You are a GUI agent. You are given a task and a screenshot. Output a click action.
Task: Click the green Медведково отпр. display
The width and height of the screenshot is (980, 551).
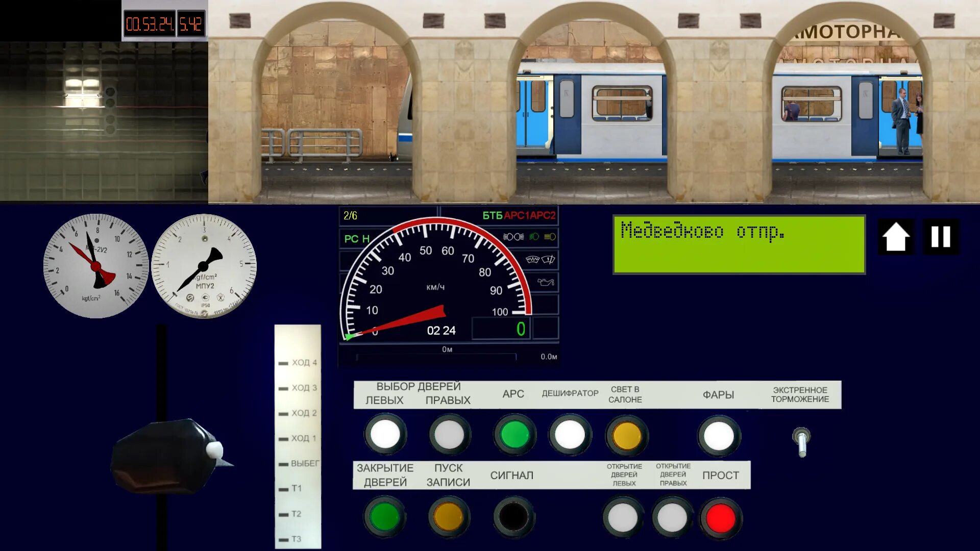739,244
